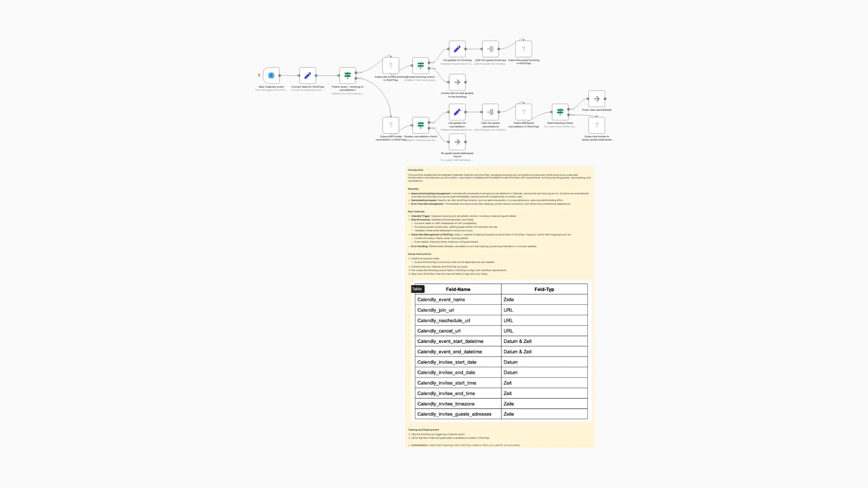
Task: Select Split Out guest cancellations node
Action: [x=491, y=112]
